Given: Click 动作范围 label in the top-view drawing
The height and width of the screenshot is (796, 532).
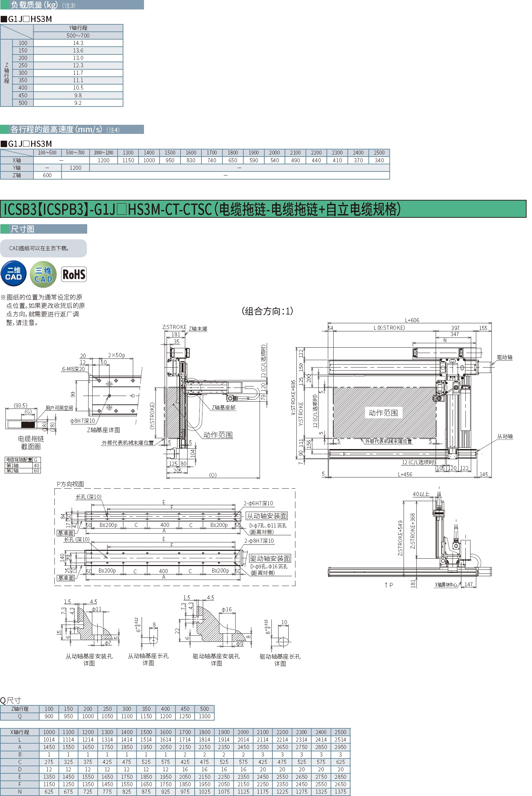Looking at the screenshot, I should pyautogui.click(x=383, y=413).
